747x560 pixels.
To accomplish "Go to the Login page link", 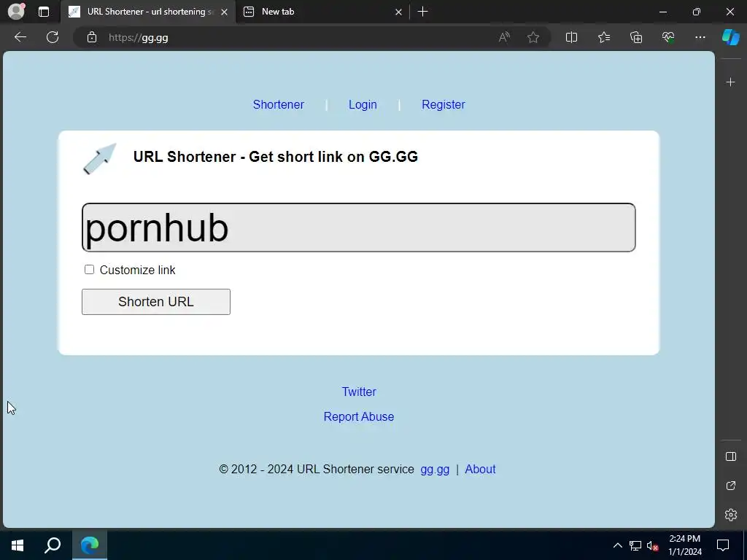I will (363, 105).
